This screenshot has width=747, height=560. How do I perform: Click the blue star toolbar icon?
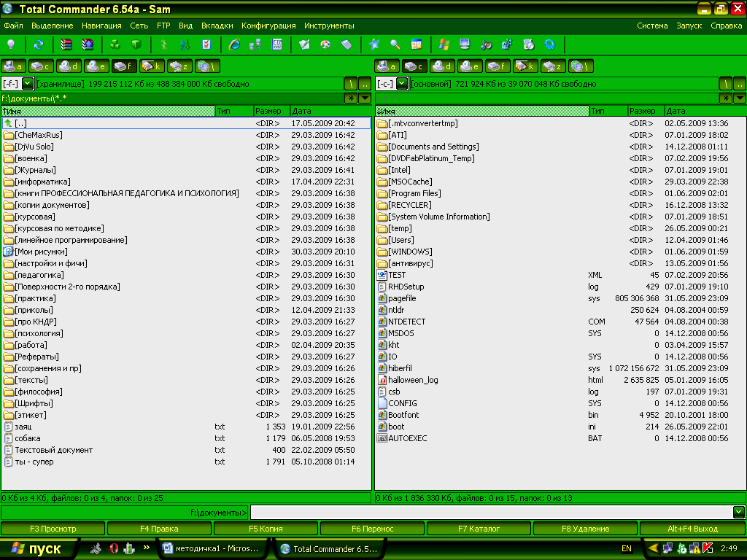tap(374, 44)
